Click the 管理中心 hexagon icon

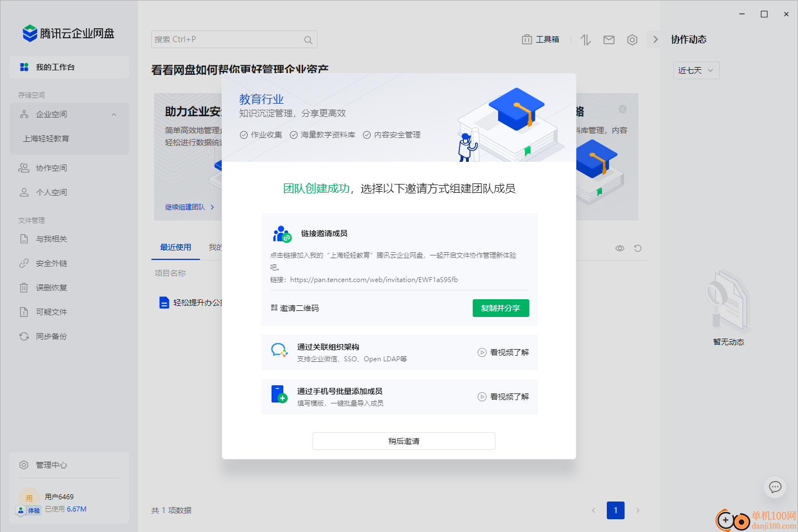pyautogui.click(x=24, y=465)
